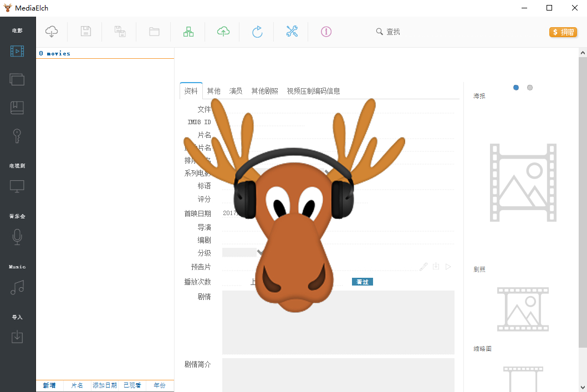Open the movie sets icon in sidebar

coord(17,79)
